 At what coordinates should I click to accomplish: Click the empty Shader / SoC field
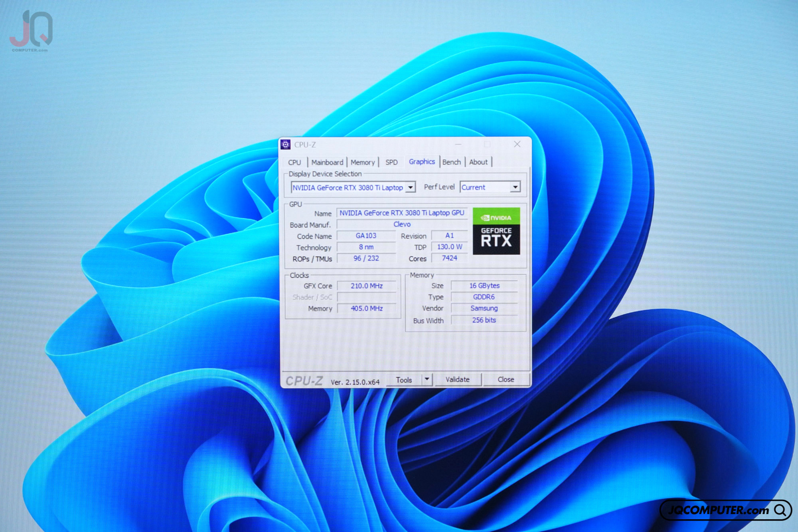[x=367, y=297]
